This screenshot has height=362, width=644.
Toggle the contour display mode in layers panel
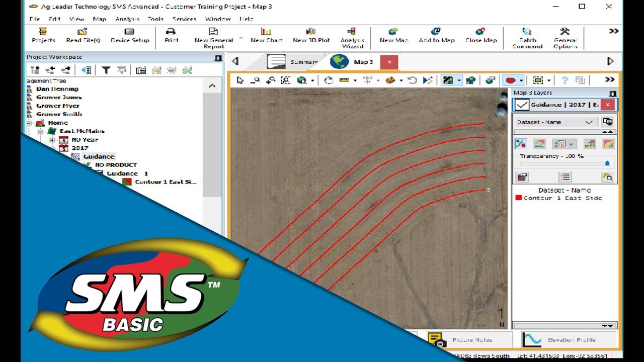(x=539, y=144)
